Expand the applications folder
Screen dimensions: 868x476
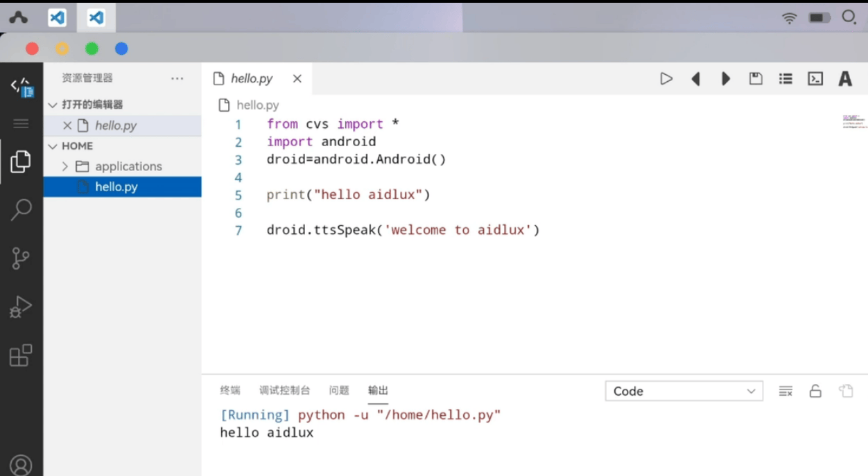tap(65, 166)
